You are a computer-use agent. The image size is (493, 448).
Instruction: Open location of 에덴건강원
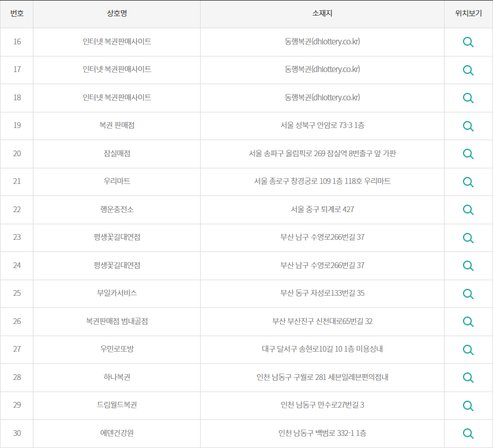point(468,433)
